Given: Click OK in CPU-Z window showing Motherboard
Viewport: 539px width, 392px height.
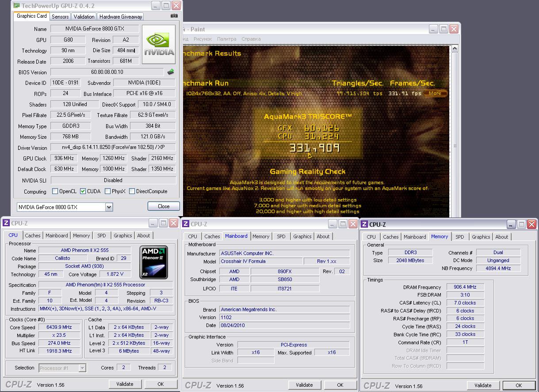Looking at the screenshot, I should [x=340, y=385].
